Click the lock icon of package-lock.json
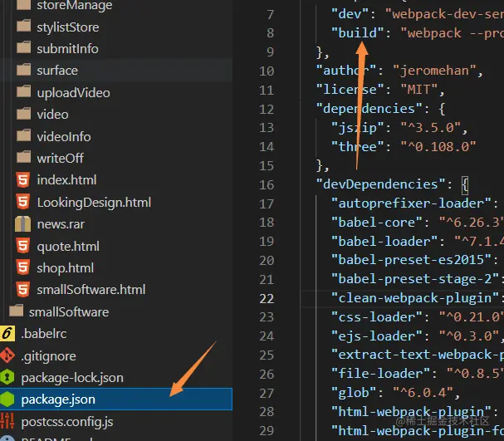This screenshot has height=441, width=504. click(x=7, y=377)
